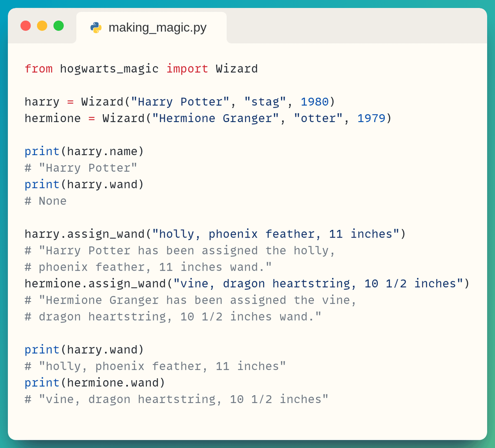The image size is (495, 448).
Task: Place cursor on the number 1980
Action: coord(314,102)
